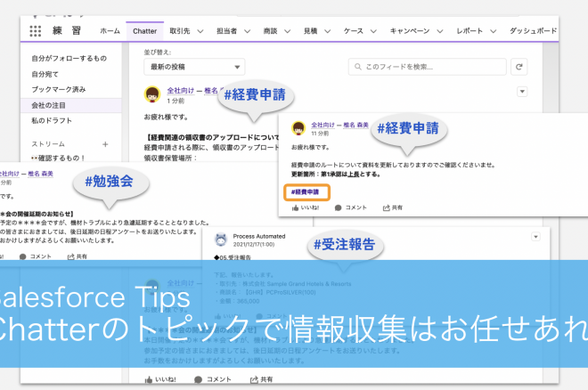This screenshot has height=390, width=588.
Task: Open the top post's actions dropdown arrow
Action: tap(522, 92)
